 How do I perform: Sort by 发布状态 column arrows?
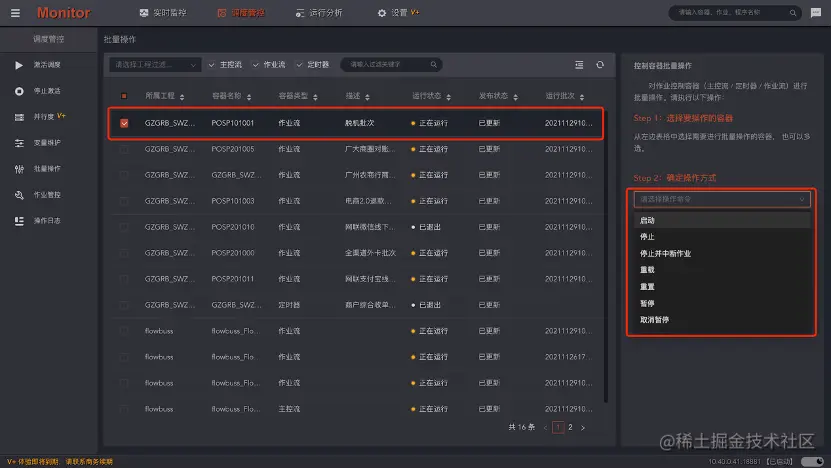515,97
